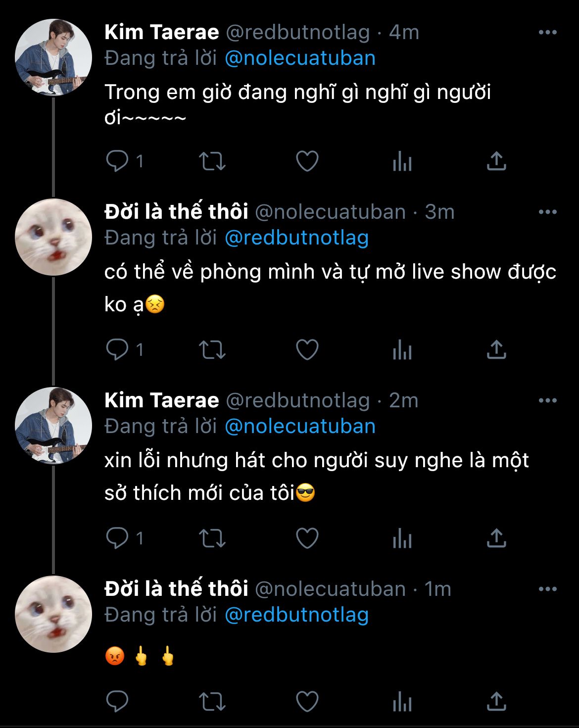
Task: Like Kim Taerae's first tweet
Action: (x=307, y=161)
